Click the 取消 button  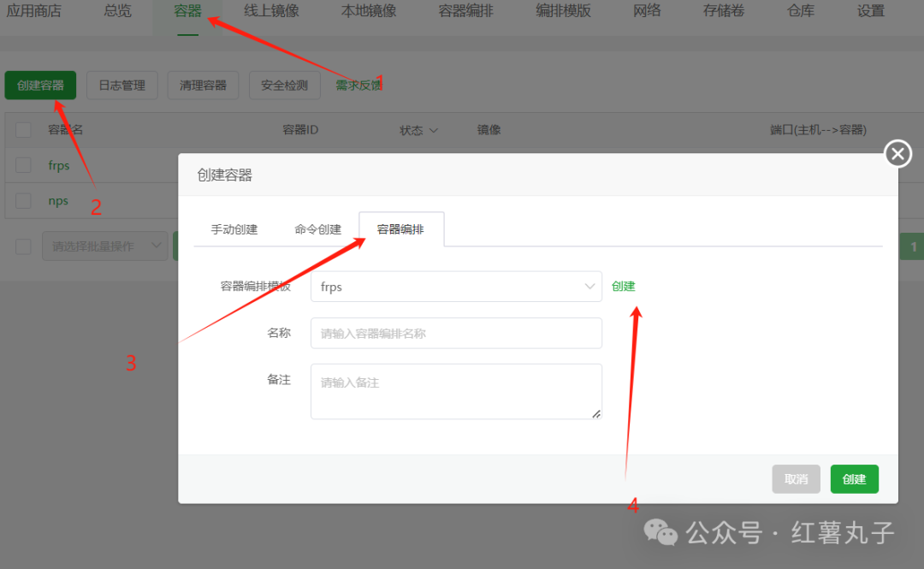click(796, 479)
